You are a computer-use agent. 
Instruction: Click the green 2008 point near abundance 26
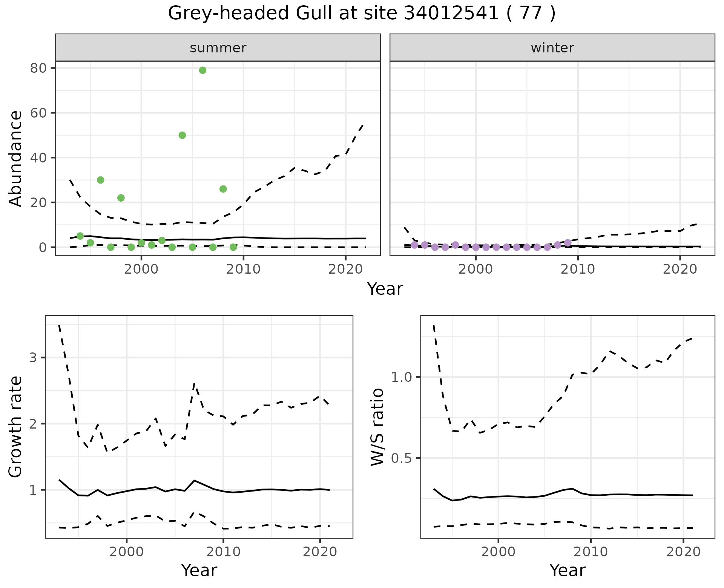click(223, 189)
